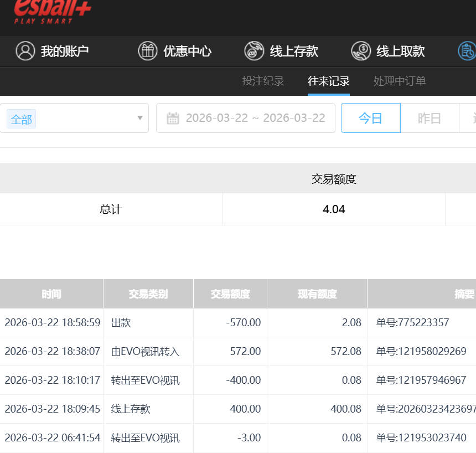Viewport: 476px width, 453px height.
Task: Open 线上取款 menu item
Action: pyautogui.click(x=400, y=52)
